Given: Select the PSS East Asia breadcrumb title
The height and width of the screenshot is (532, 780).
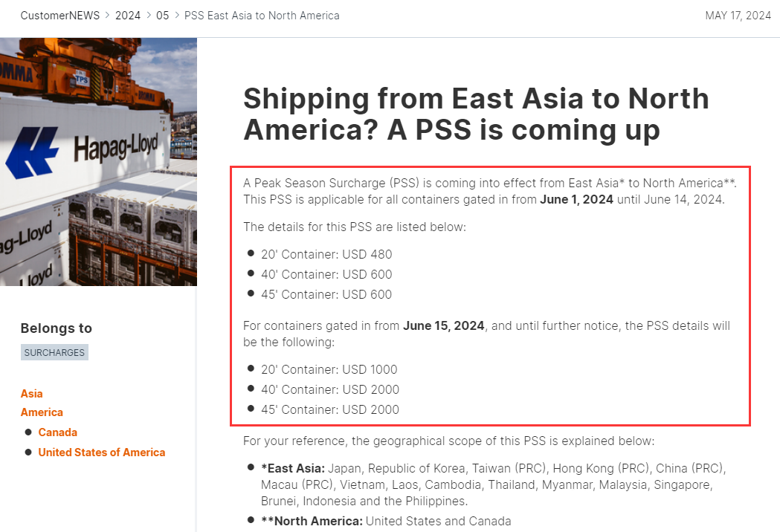Looking at the screenshot, I should 262,16.
